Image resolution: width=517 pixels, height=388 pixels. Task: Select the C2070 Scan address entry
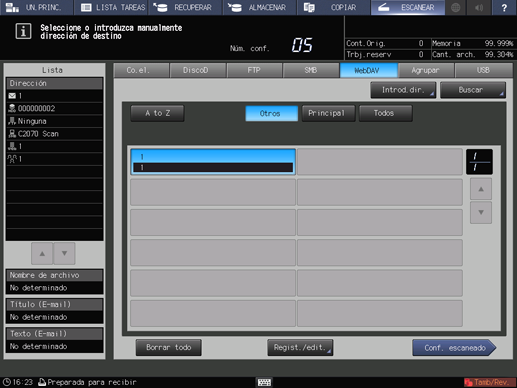coord(54,134)
